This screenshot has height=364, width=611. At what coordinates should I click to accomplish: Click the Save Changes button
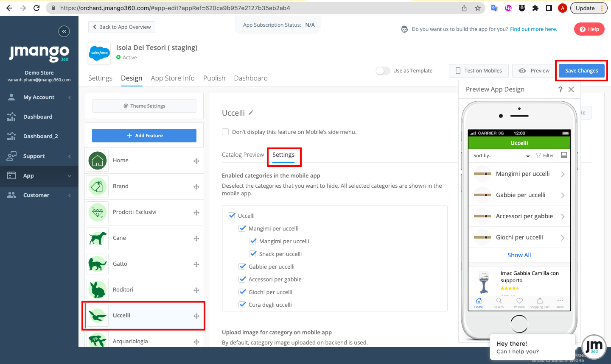[x=581, y=71]
